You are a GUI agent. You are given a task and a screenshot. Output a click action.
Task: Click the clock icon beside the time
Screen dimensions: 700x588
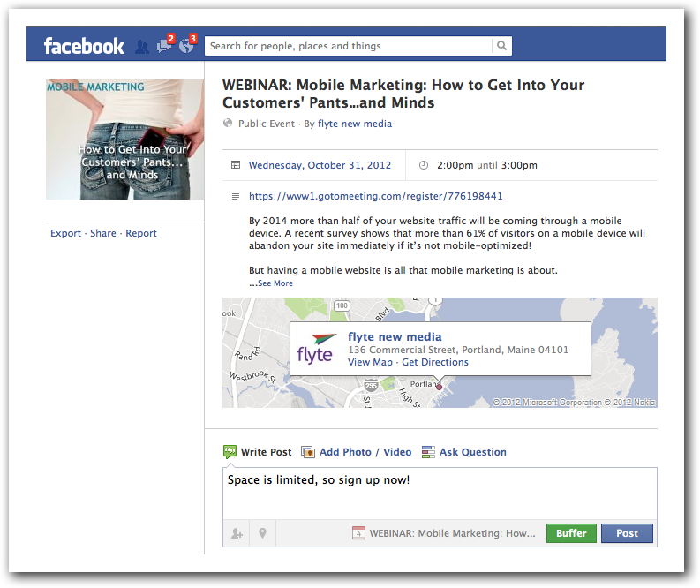click(423, 165)
